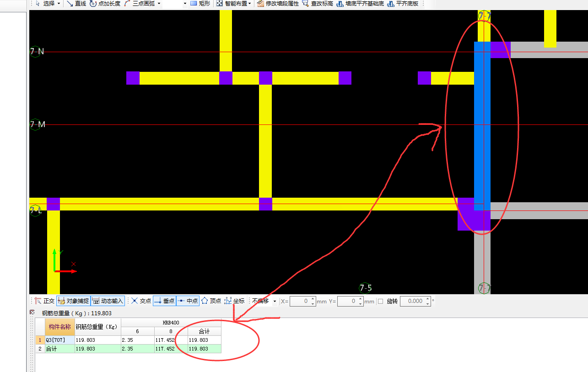The width and height of the screenshot is (588, 372).
Task: Click 117.452 cell in the Q3[707] row
Action: pos(171,340)
